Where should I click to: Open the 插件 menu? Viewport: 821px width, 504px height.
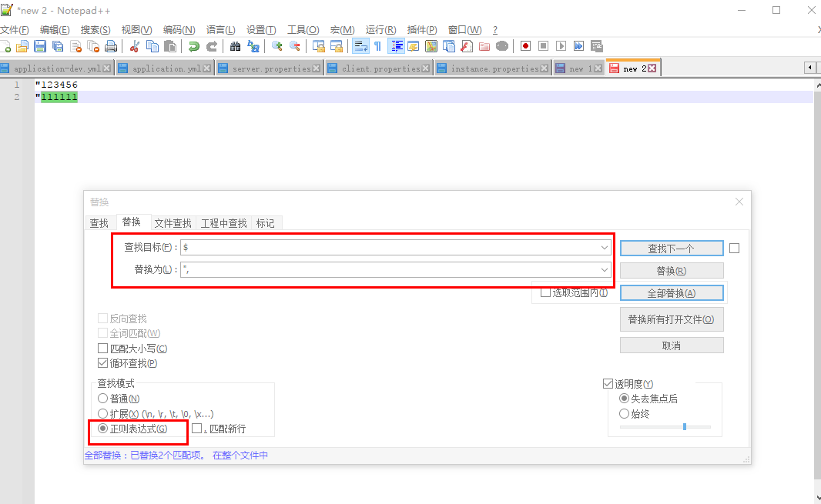(x=422, y=30)
